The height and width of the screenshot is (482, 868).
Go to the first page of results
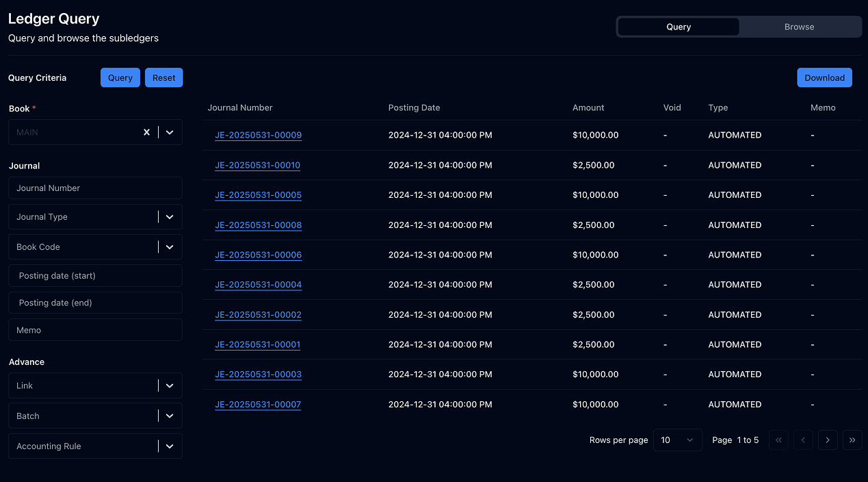coord(778,440)
